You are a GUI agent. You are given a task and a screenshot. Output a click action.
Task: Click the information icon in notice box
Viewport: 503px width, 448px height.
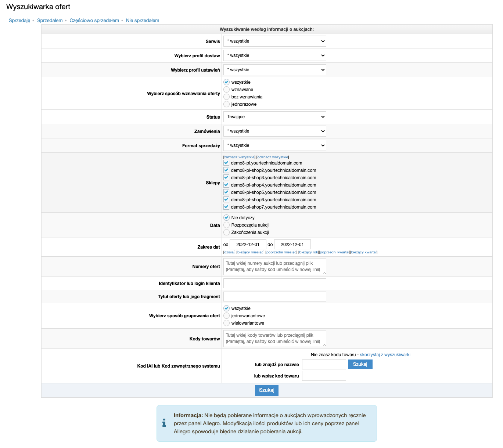(x=164, y=423)
